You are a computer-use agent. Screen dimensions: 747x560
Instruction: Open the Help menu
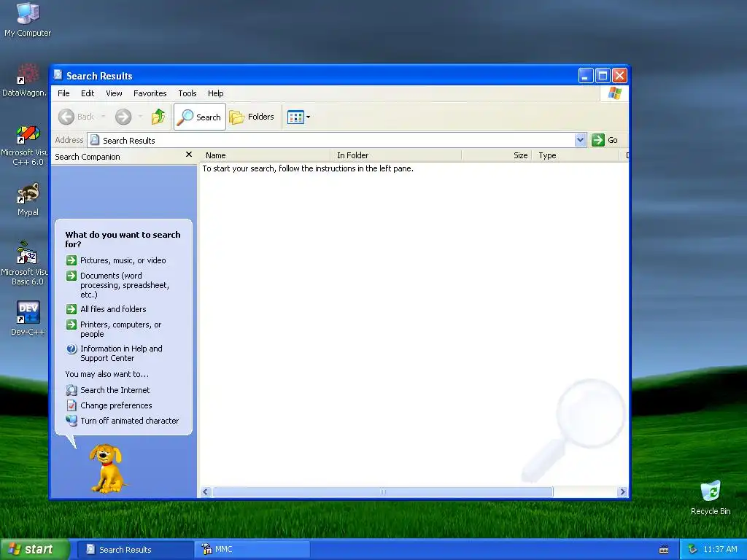pyautogui.click(x=215, y=93)
